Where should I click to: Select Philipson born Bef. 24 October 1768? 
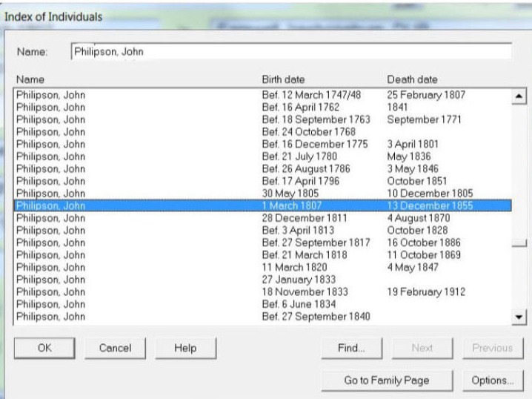[262, 132]
